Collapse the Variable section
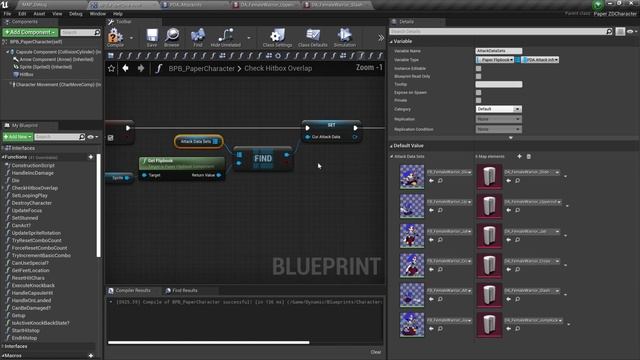Viewport: 640px width, 360px height. coord(391,42)
